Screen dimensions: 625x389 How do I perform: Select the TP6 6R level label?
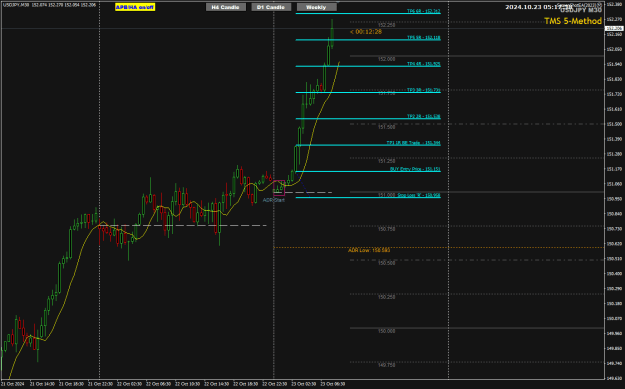click(423, 11)
